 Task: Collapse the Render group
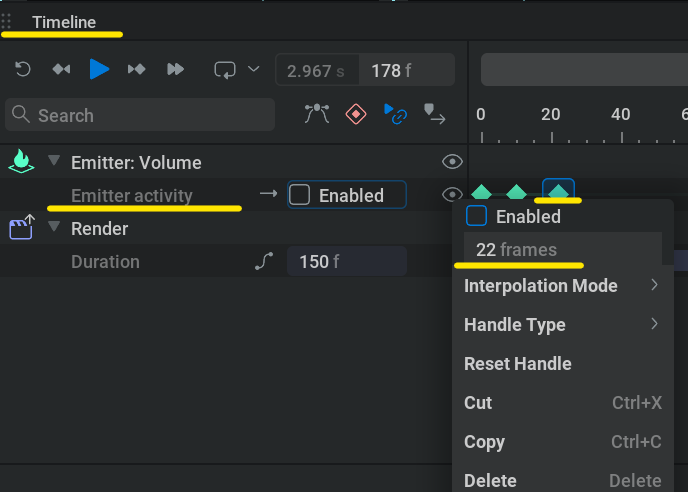(x=54, y=226)
